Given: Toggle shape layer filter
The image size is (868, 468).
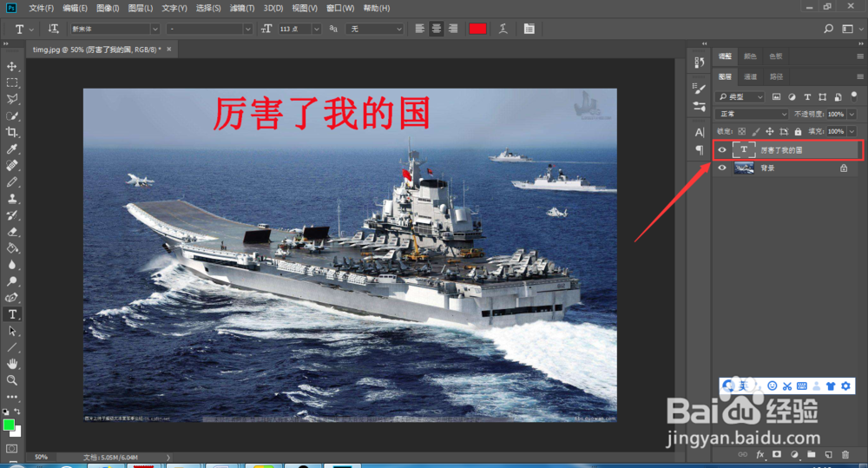Looking at the screenshot, I should tap(823, 97).
